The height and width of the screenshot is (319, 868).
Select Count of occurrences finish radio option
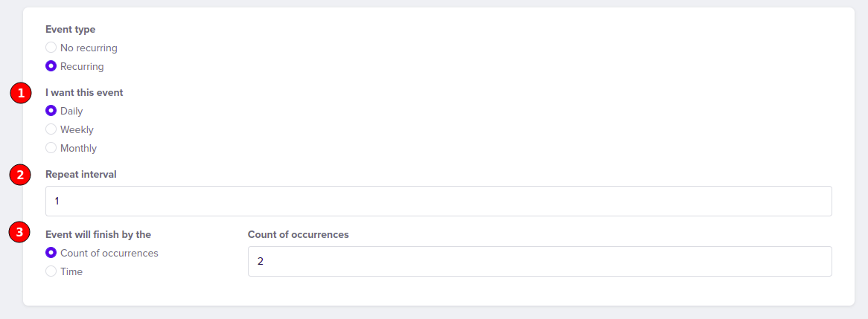51,253
